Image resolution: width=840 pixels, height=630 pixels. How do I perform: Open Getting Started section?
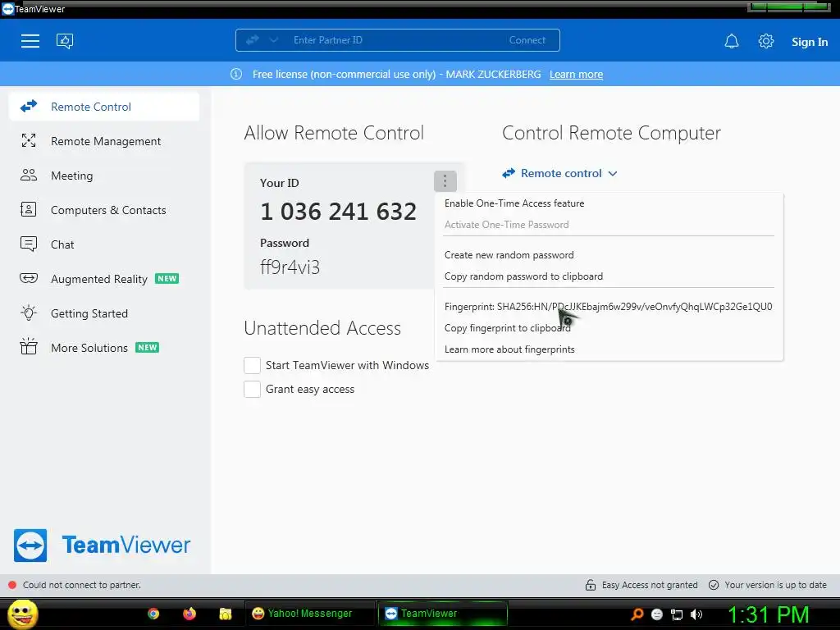pyautogui.click(x=104, y=313)
